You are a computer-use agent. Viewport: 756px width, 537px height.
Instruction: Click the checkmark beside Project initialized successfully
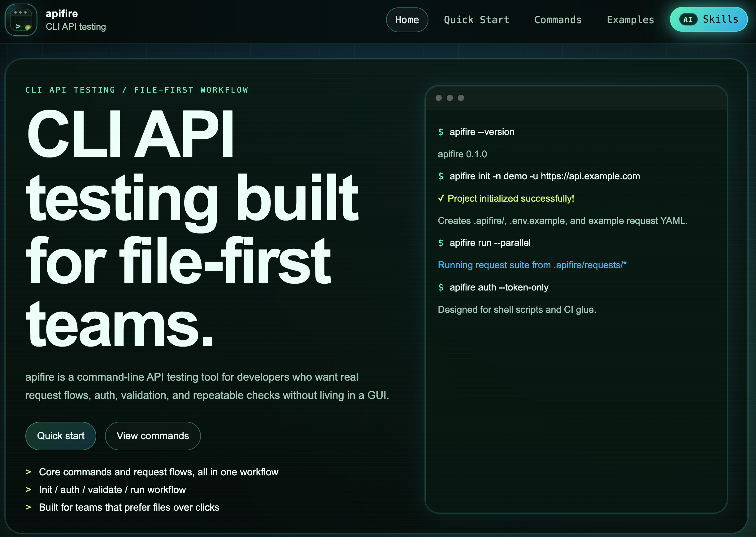(x=441, y=199)
